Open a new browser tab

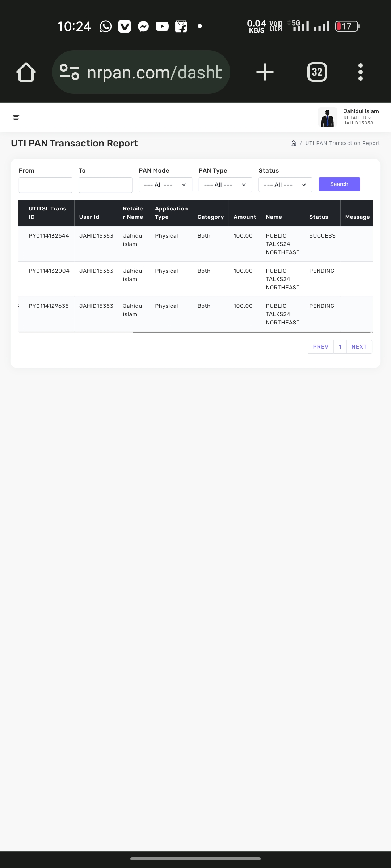click(x=265, y=72)
